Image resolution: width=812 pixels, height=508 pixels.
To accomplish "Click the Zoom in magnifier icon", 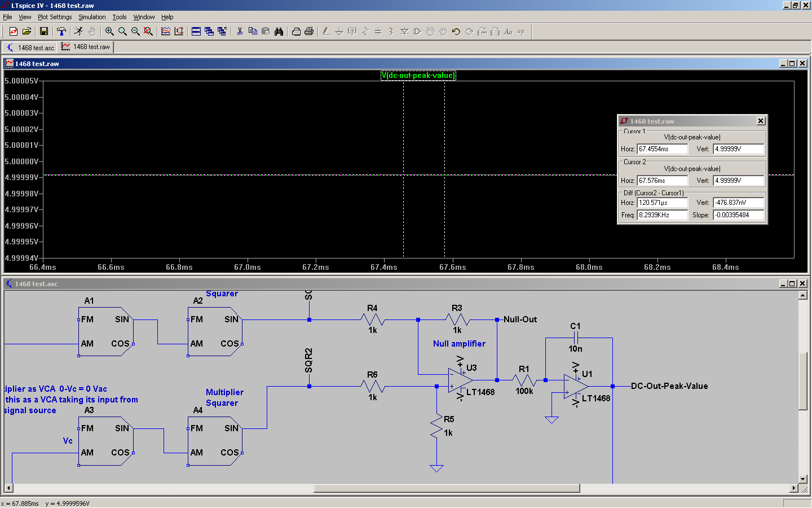I will tap(109, 32).
